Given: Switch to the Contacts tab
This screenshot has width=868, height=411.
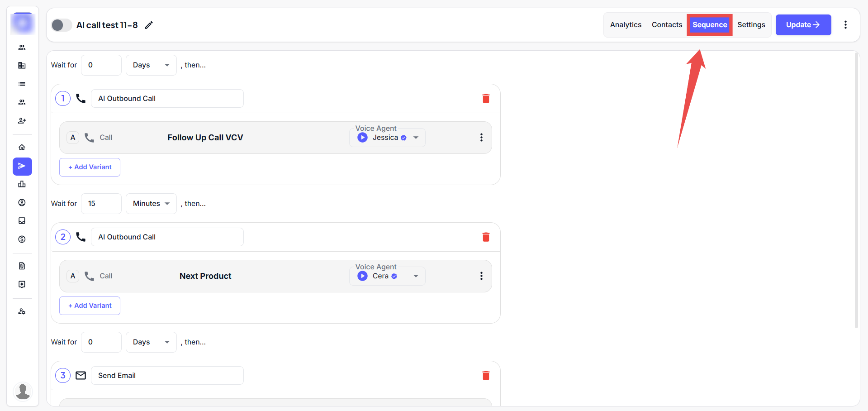Looking at the screenshot, I should click(x=667, y=25).
